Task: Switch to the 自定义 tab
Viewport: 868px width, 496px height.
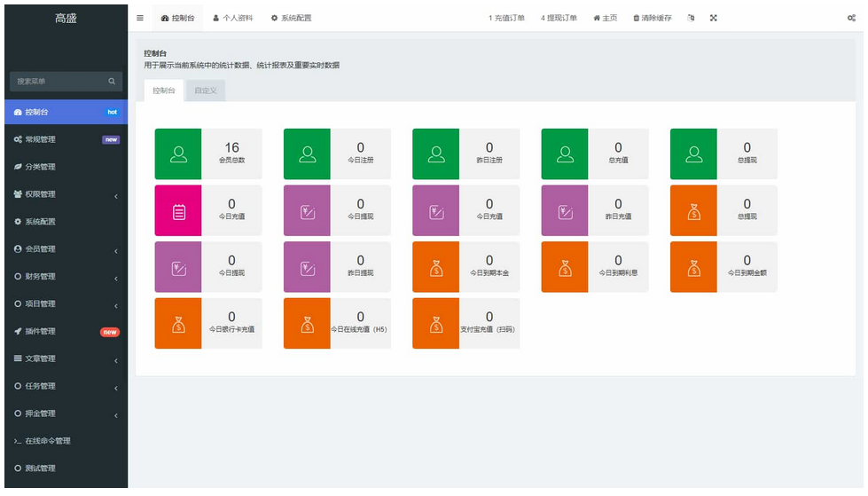Action: coord(205,91)
